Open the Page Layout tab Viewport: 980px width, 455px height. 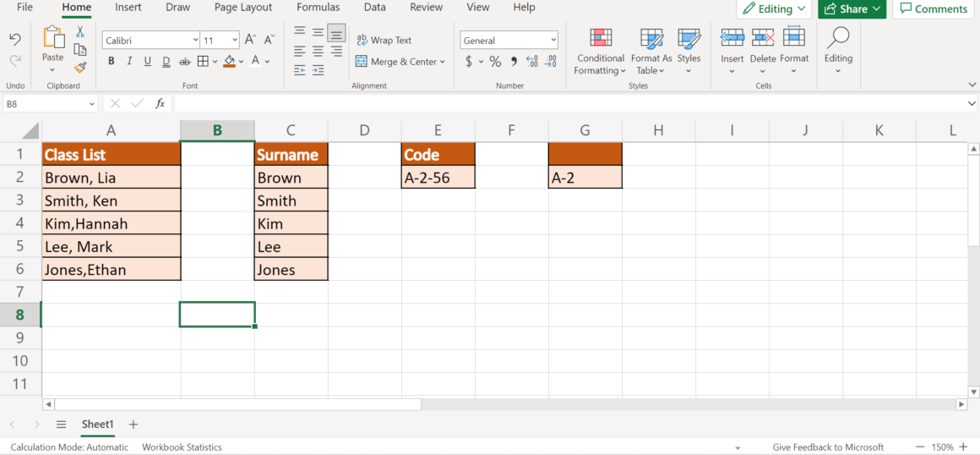[243, 8]
